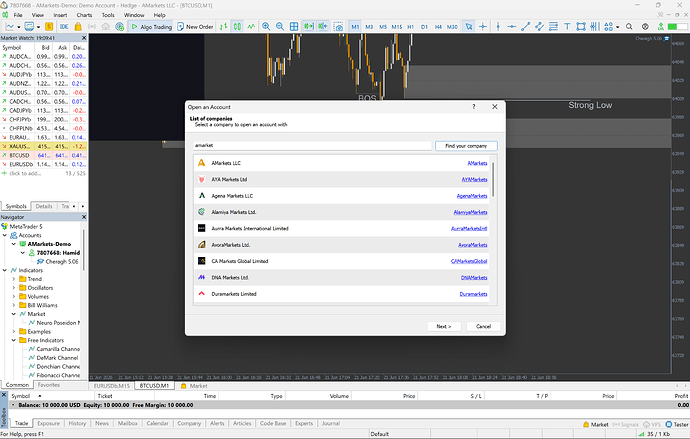Collapse the AMarkets-Demo tree node
This screenshot has width=690, height=439.
pyautogui.click(x=14, y=244)
